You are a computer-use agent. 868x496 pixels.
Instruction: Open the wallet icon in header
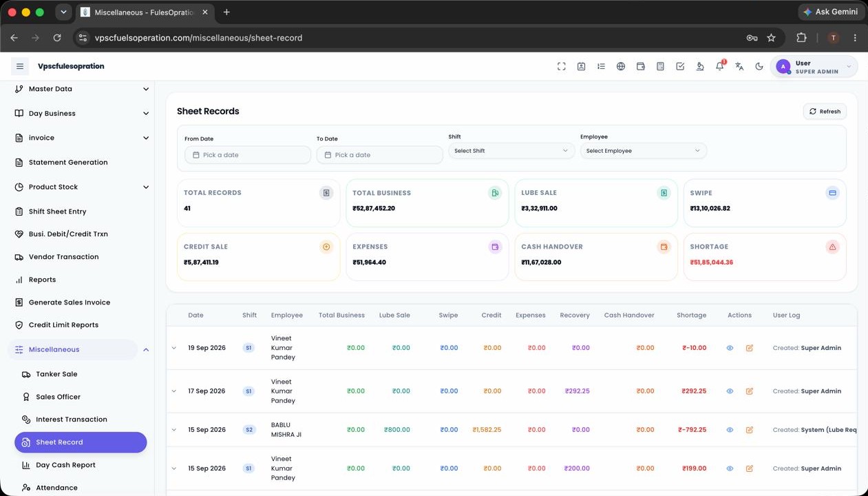tap(641, 66)
